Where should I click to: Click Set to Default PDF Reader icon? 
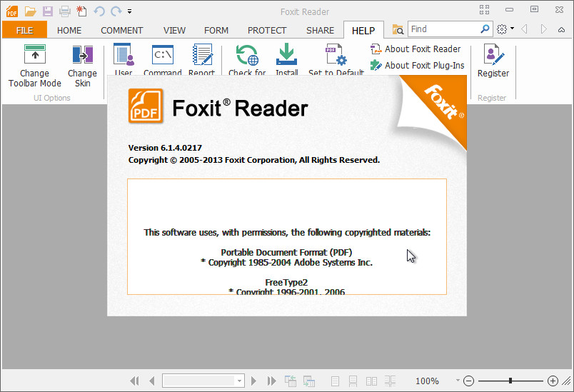tap(336, 55)
